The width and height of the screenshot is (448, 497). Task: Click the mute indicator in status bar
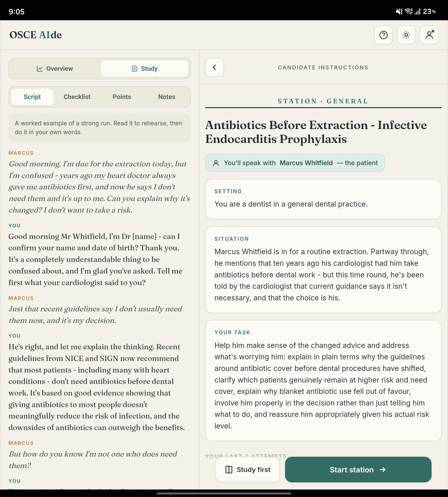pos(399,12)
